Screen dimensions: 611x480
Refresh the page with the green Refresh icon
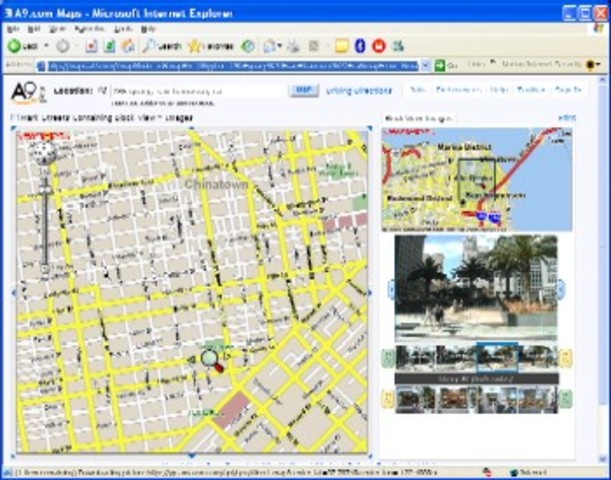point(109,46)
